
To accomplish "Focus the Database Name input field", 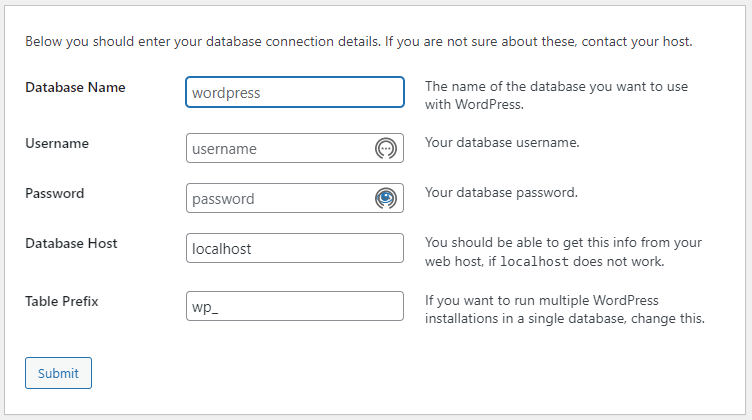I will point(295,92).
